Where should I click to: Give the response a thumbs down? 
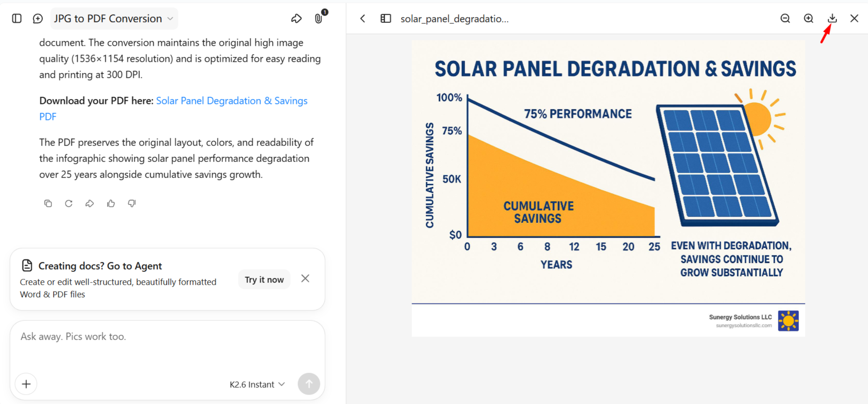pos(132,203)
